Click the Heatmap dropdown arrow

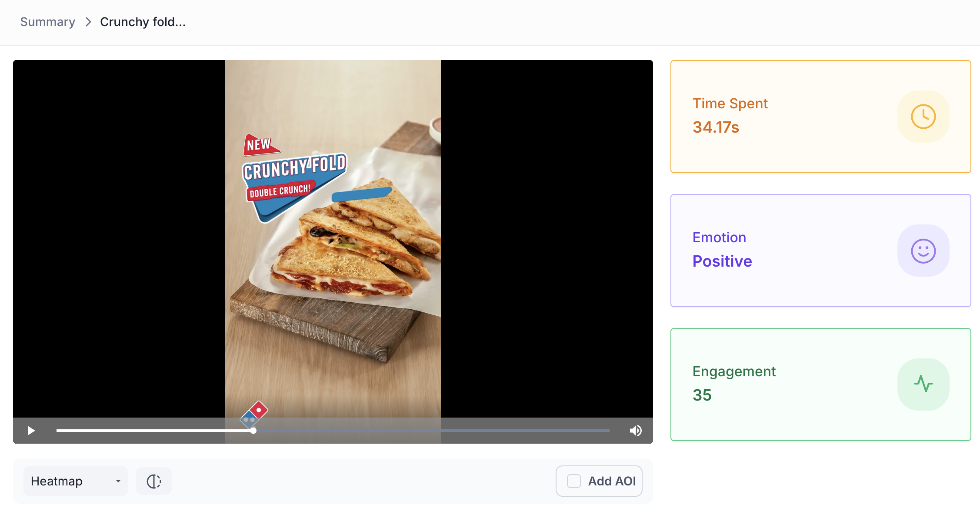pos(118,481)
